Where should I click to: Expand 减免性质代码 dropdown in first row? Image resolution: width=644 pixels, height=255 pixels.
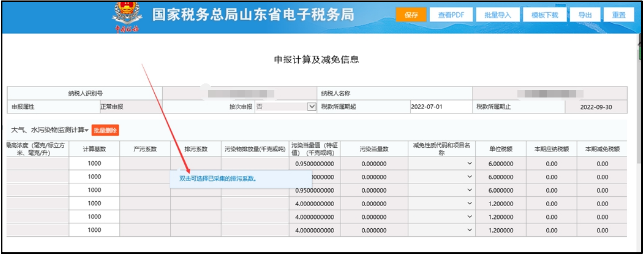pos(469,163)
